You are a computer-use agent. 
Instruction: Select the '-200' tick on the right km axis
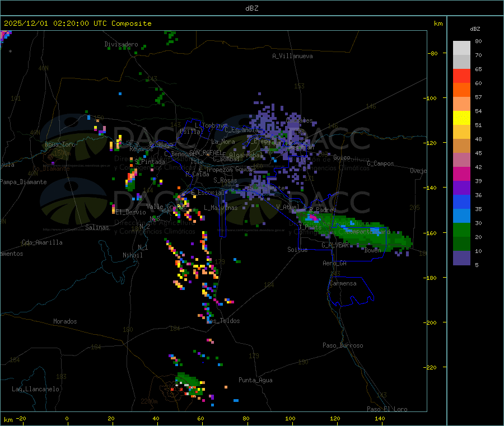click(432, 322)
